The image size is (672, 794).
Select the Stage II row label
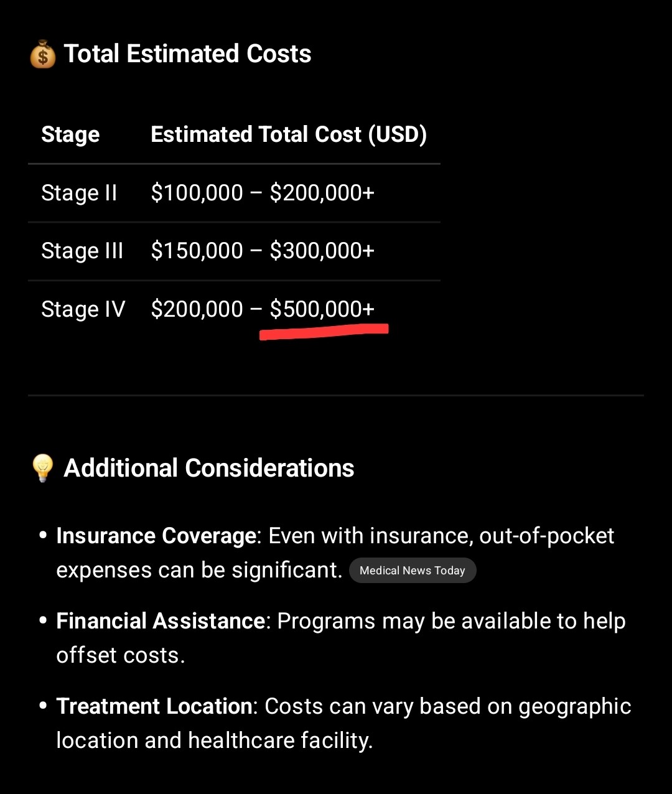(79, 193)
